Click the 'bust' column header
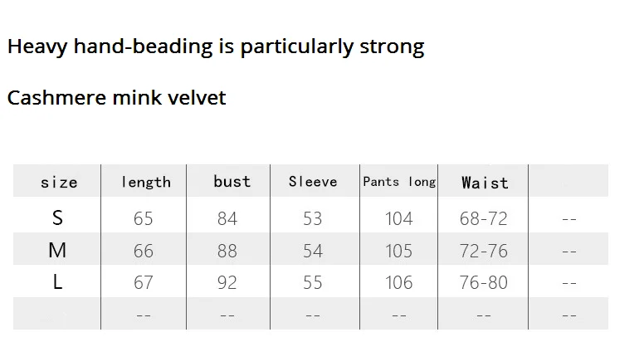The width and height of the screenshot is (644, 347). (x=232, y=182)
